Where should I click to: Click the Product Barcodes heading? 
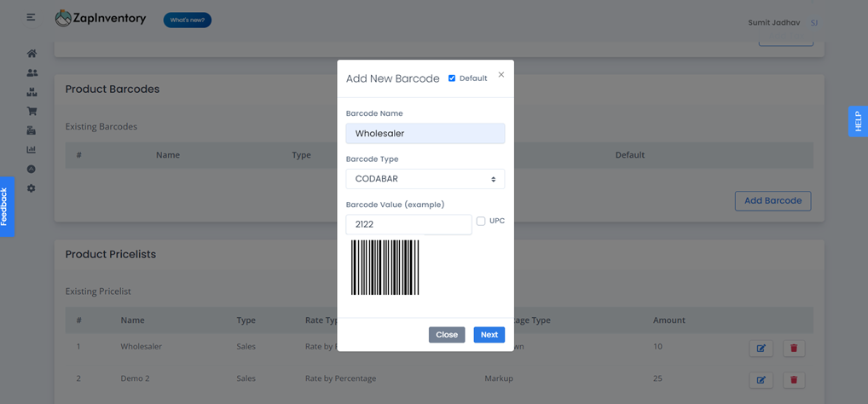coord(113,89)
